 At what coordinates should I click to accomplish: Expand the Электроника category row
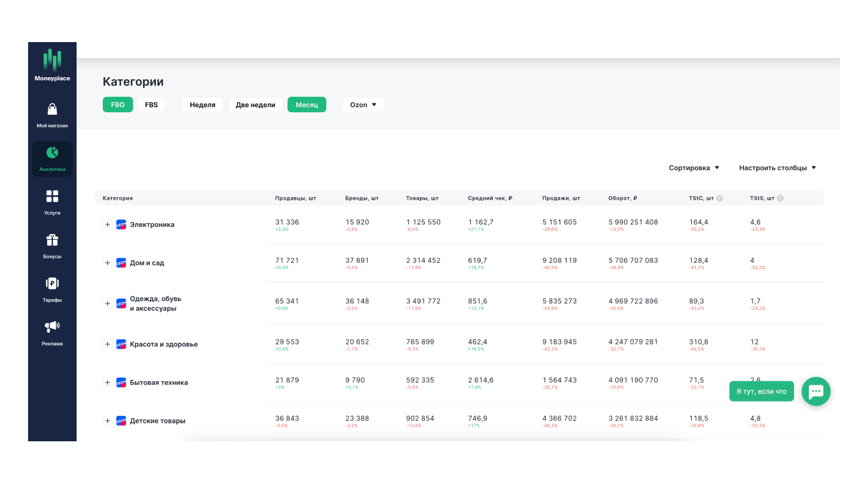107,224
